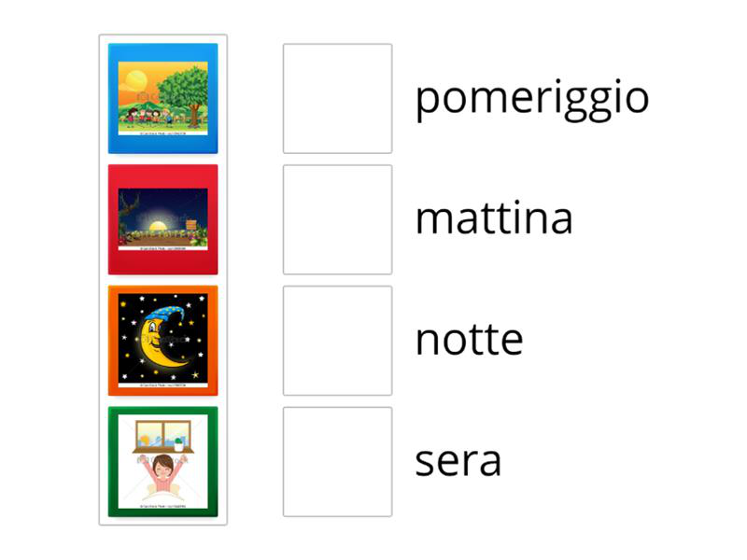Click the empty box beside notte
The width and height of the screenshot is (747, 560).
click(x=337, y=341)
